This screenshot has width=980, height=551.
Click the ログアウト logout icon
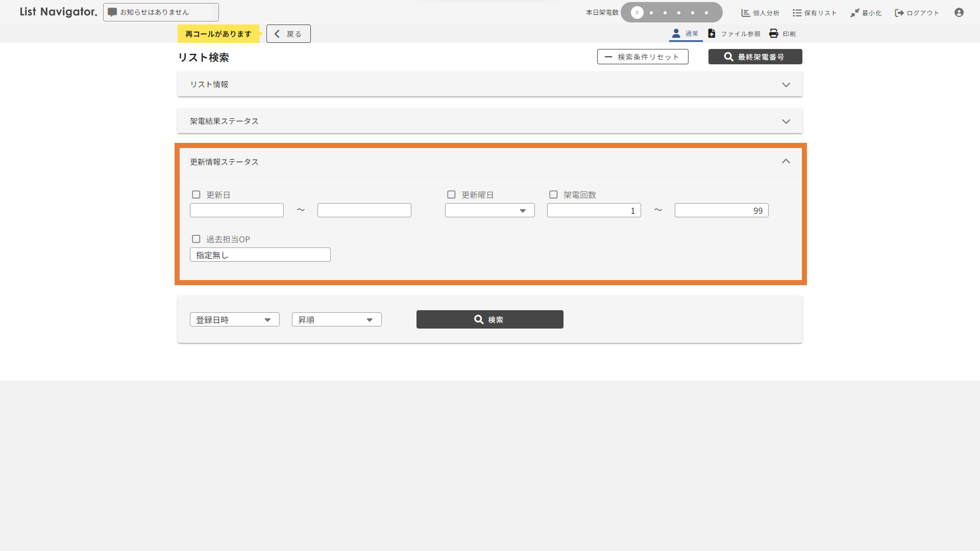(x=899, y=13)
